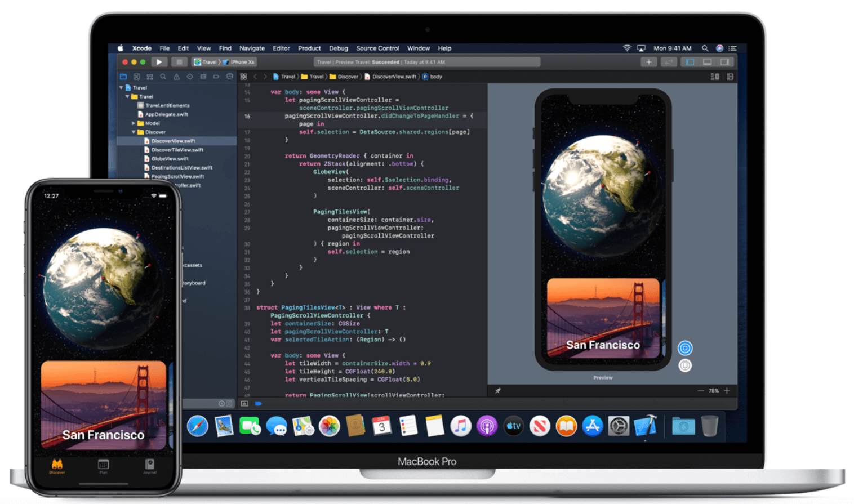Click the Library plus button

[x=649, y=62]
